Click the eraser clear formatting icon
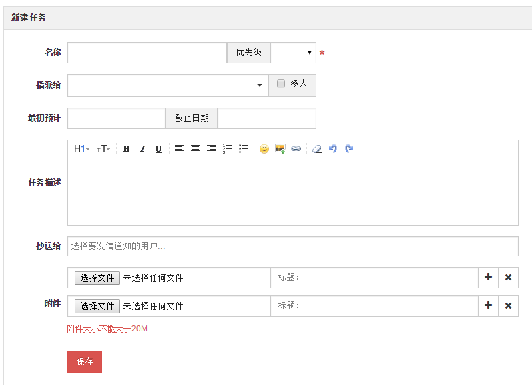This screenshot has width=532, height=392. [x=317, y=149]
